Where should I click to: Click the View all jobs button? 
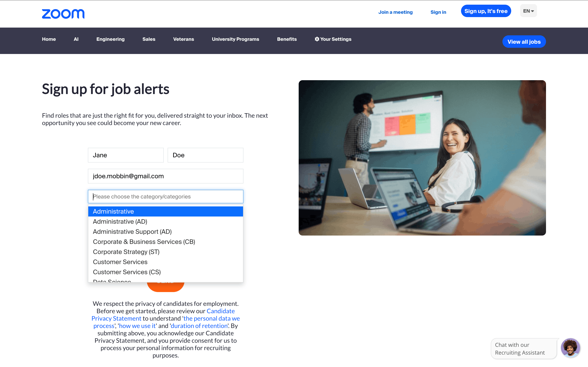point(524,42)
